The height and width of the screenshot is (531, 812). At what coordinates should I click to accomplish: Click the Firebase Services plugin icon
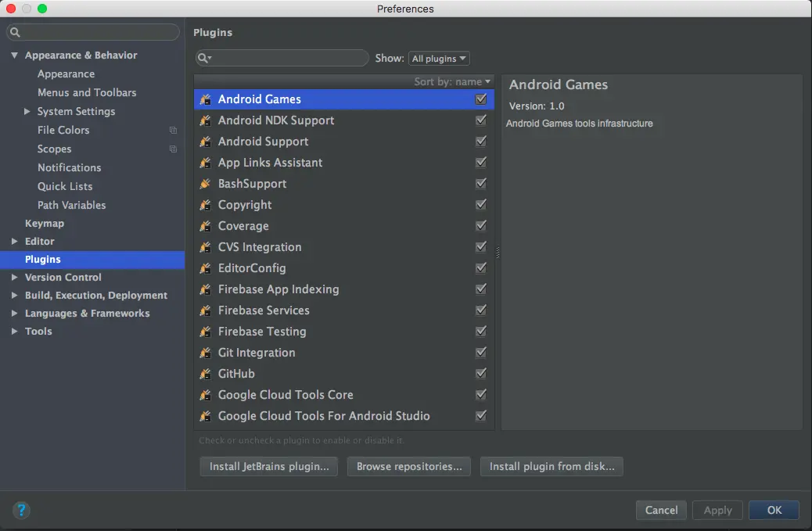coord(206,310)
